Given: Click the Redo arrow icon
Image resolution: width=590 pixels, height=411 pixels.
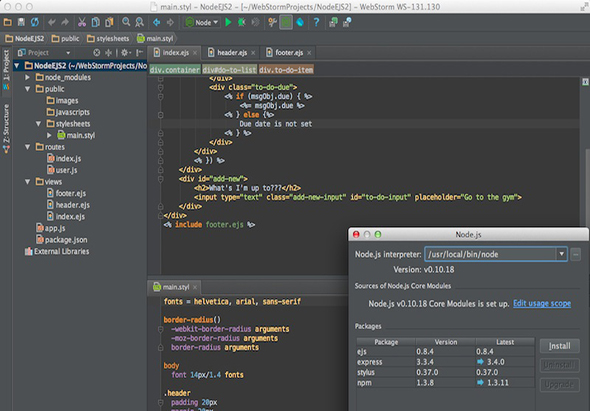Looking at the screenshot, I should (65, 23).
